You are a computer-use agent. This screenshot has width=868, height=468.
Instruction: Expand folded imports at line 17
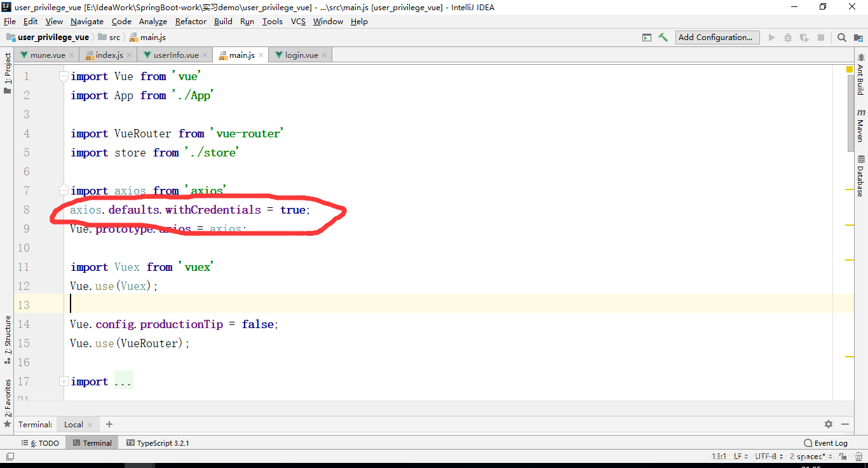click(64, 382)
